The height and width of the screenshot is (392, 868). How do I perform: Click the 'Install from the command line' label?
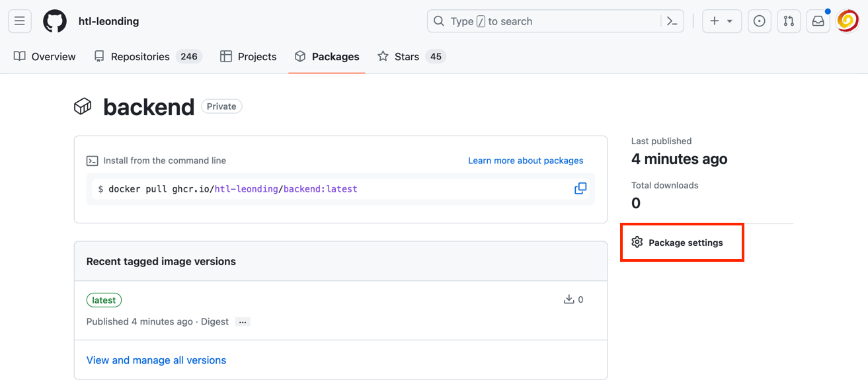click(165, 161)
